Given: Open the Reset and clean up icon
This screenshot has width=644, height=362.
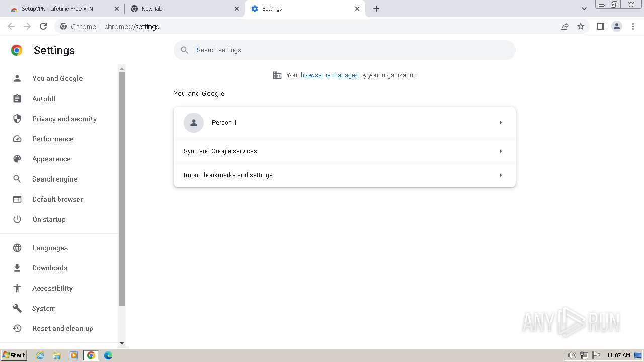Looking at the screenshot, I should [x=17, y=328].
